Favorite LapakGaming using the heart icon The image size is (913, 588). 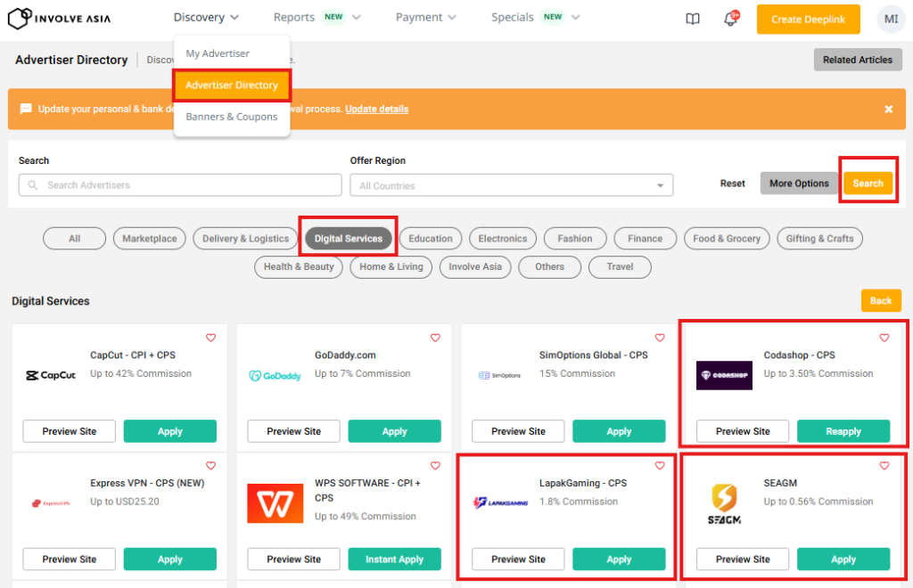click(660, 466)
